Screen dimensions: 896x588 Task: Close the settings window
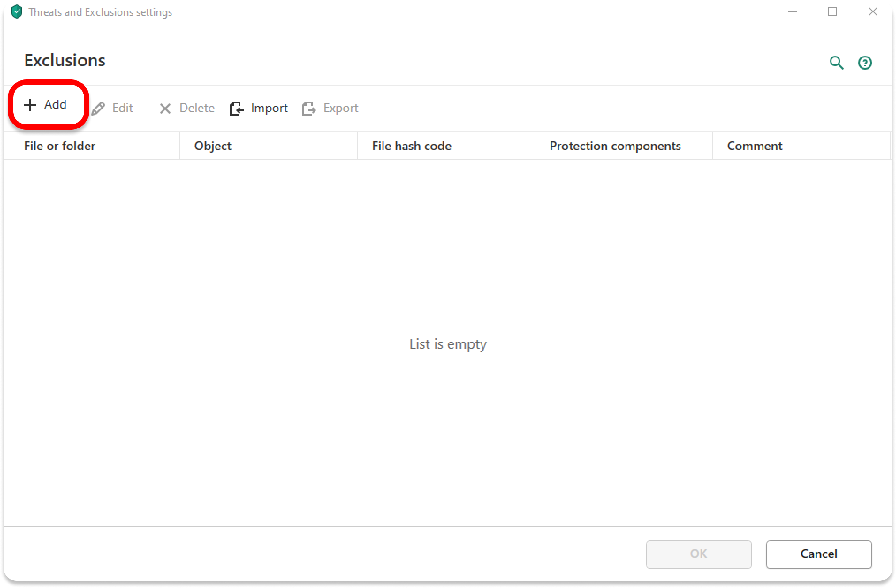pyautogui.click(x=873, y=12)
